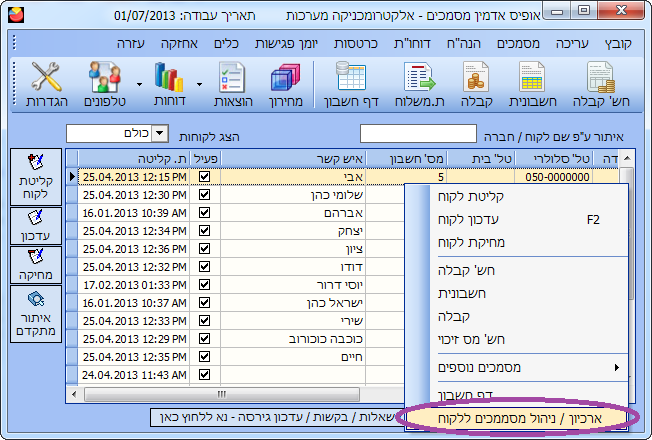This screenshot has height=440, width=652.
Task: Open the קובץ menu
Action: click(618, 44)
